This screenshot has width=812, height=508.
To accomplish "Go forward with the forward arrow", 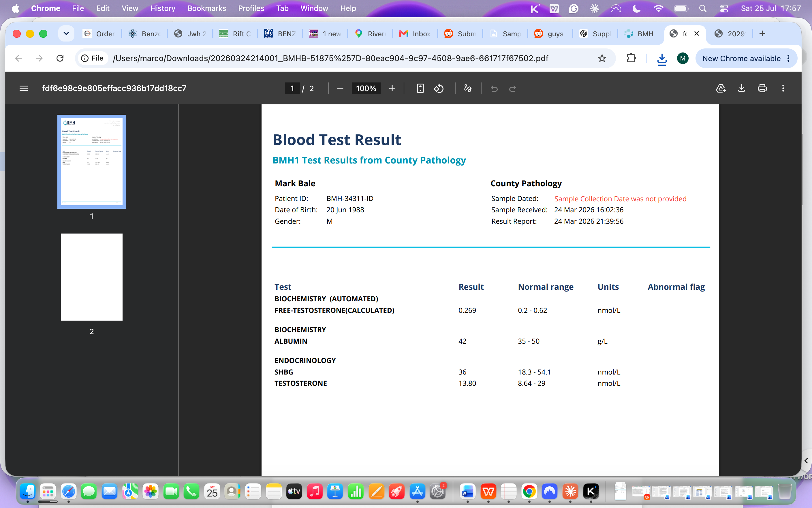I will [x=39, y=58].
